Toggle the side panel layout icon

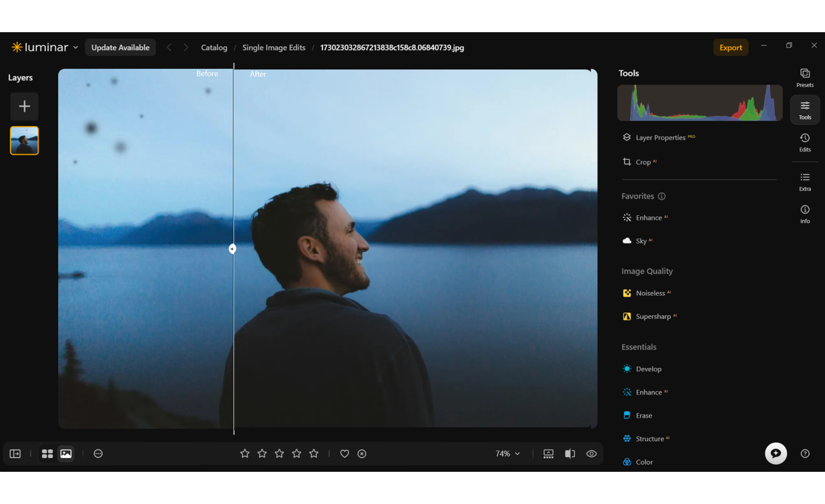point(15,454)
